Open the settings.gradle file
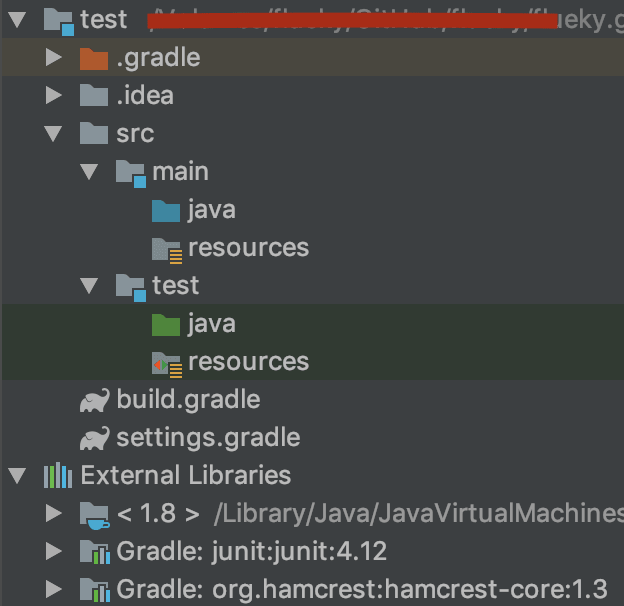This screenshot has height=606, width=624. (209, 438)
